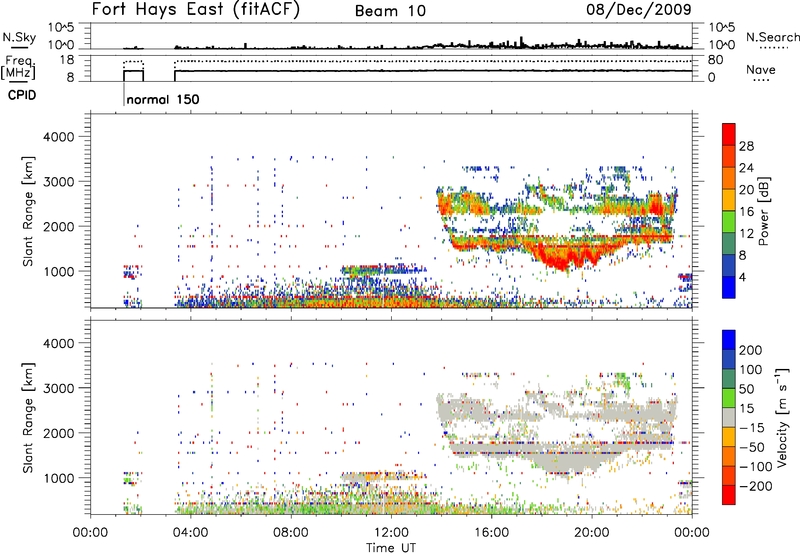Click the Power colorbar value "24"
The image size is (800, 554).
coord(746,168)
